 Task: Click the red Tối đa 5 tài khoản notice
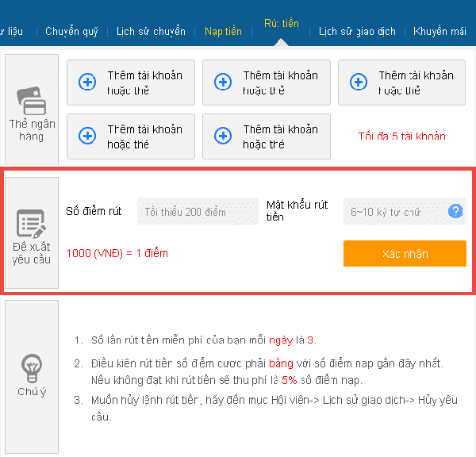pyautogui.click(x=401, y=136)
